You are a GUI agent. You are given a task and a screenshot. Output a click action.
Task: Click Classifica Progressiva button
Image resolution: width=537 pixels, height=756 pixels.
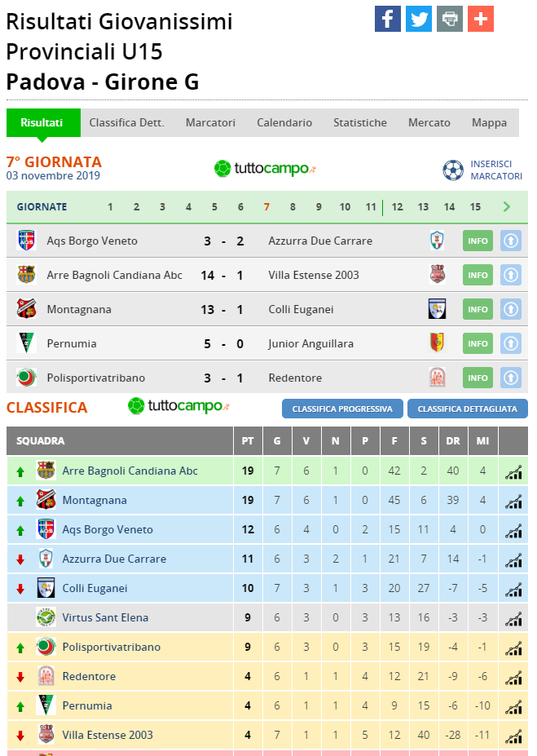coord(342,409)
